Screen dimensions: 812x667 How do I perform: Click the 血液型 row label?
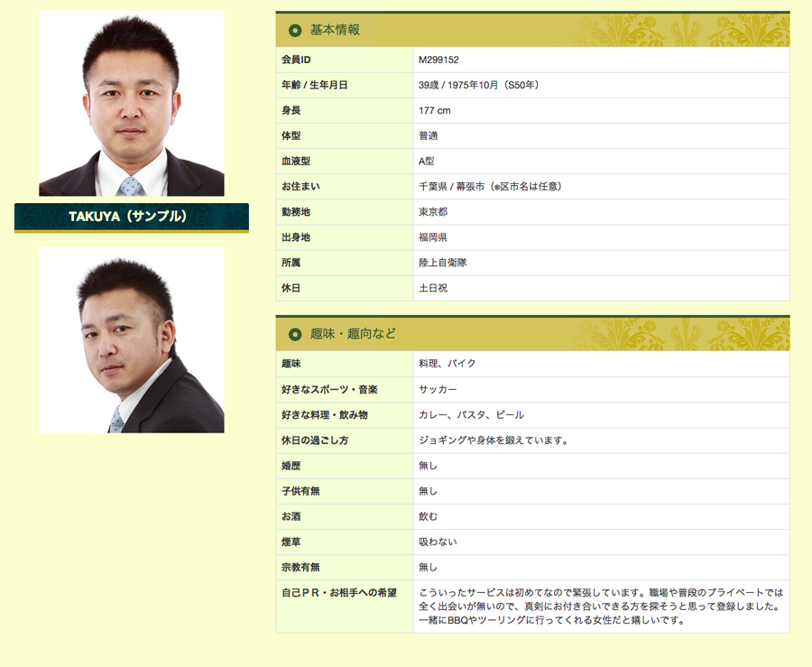[x=296, y=162]
